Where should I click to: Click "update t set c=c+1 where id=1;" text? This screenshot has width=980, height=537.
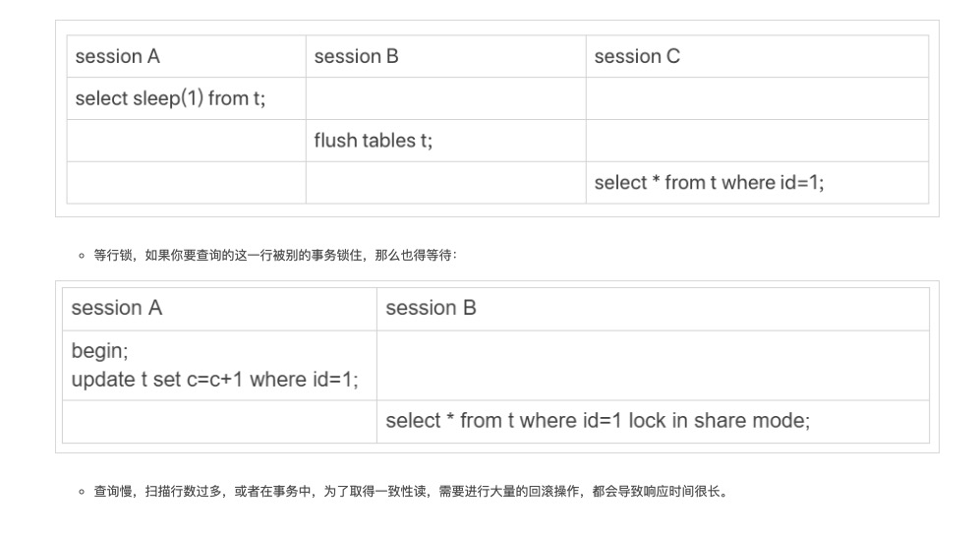(215, 380)
